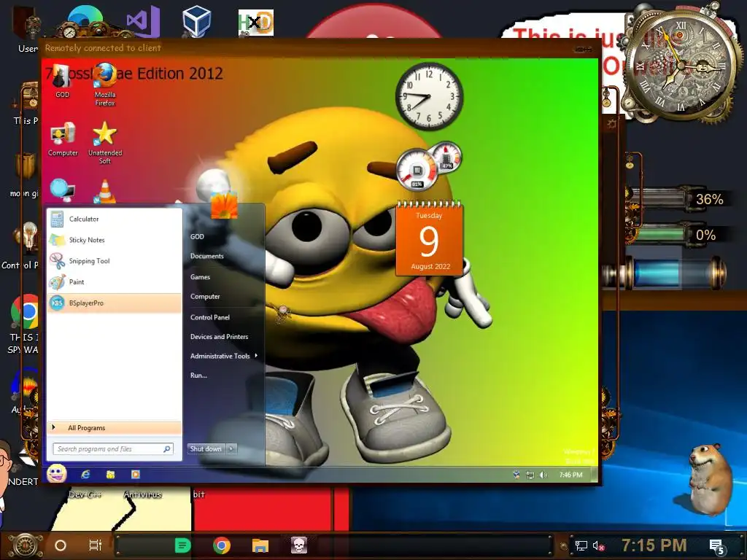Open the Run... dialog entry
Image resolution: width=747 pixels, height=560 pixels.
tap(198, 376)
